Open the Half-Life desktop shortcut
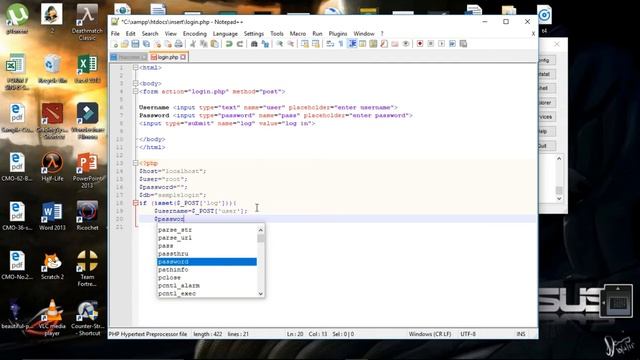 [x=52, y=167]
